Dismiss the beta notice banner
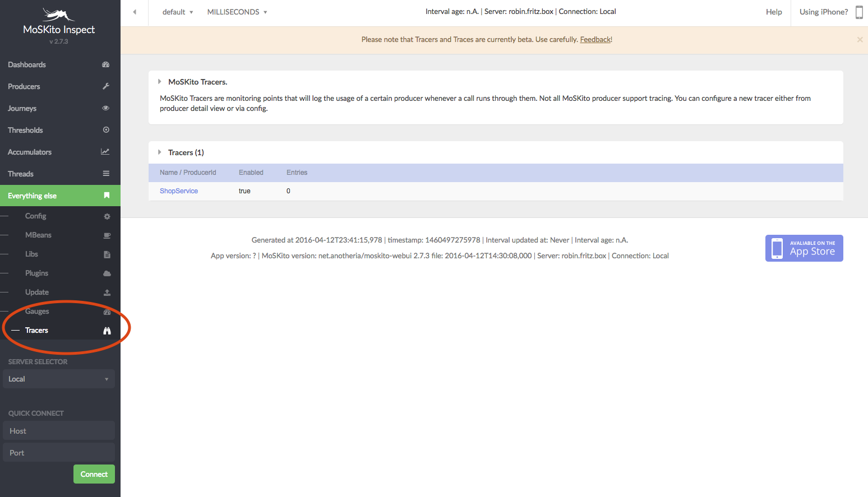The image size is (868, 497). click(x=860, y=39)
